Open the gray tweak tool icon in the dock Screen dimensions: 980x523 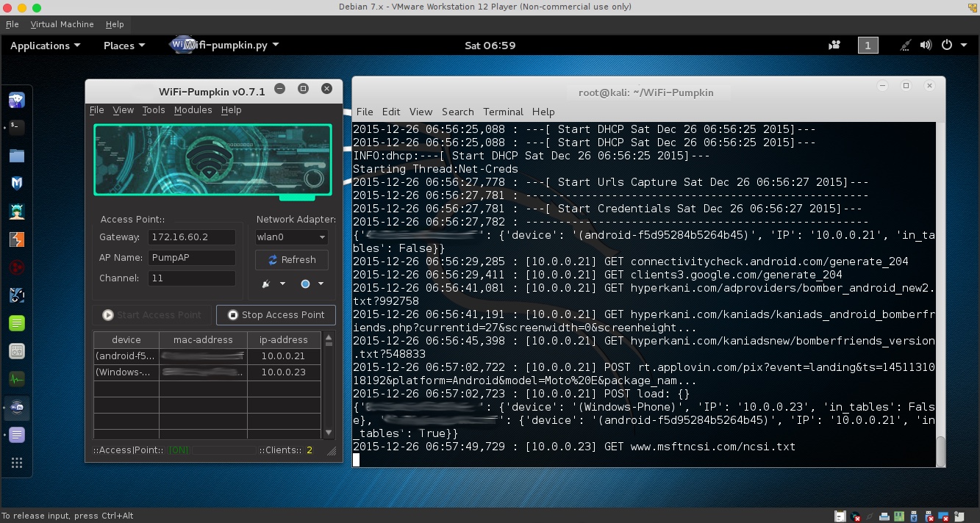pyautogui.click(x=17, y=351)
